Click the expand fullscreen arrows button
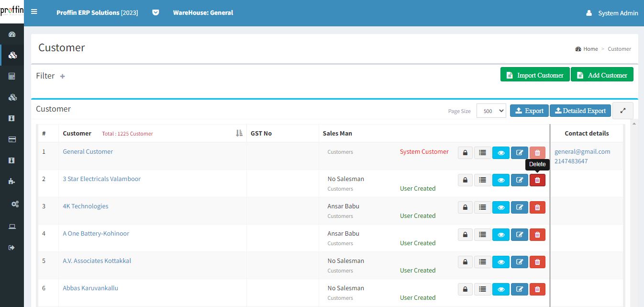This screenshot has width=644, height=307. pos(623,111)
